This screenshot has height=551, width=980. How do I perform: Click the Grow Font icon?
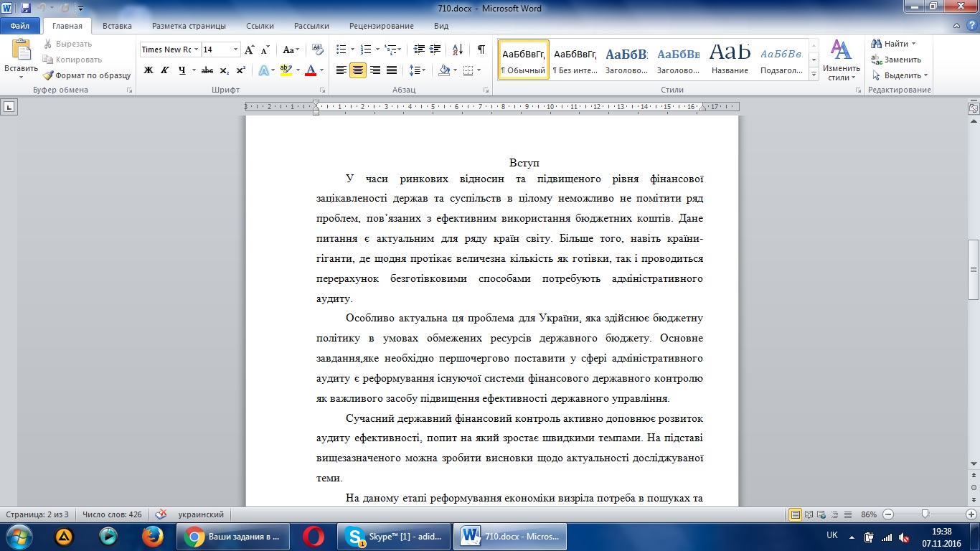(x=249, y=50)
